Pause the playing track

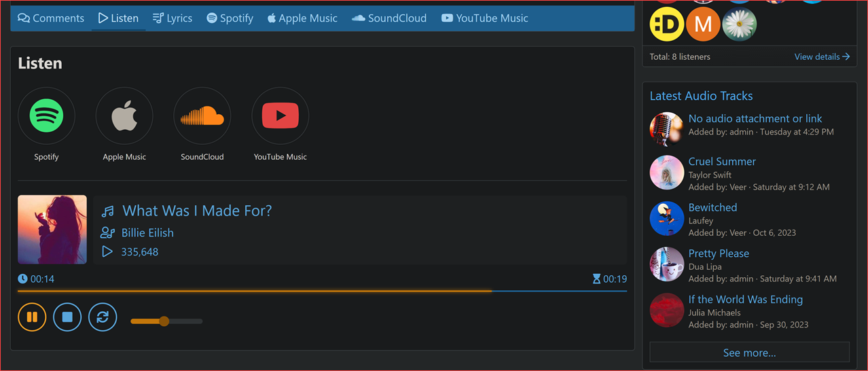(32, 317)
